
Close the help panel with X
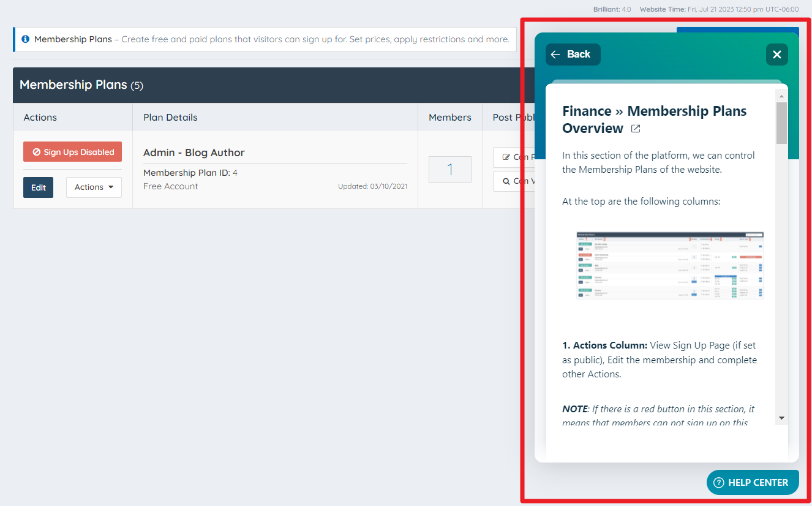777,55
